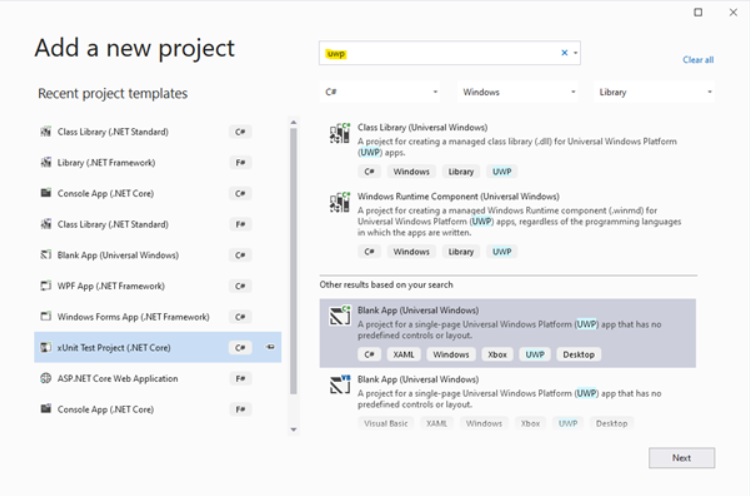Select recent xUnit Test Project (.NET Core)

157,347
